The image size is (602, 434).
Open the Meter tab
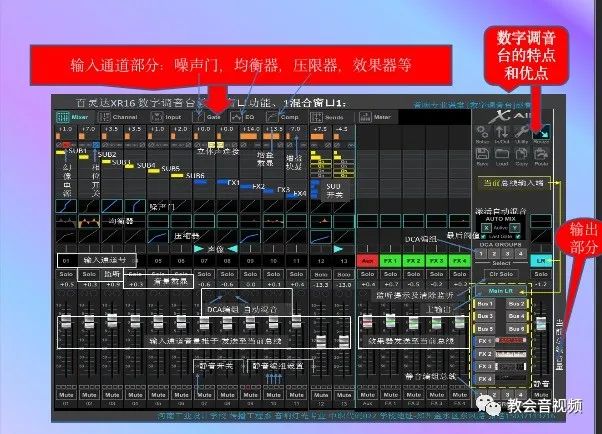coord(375,117)
